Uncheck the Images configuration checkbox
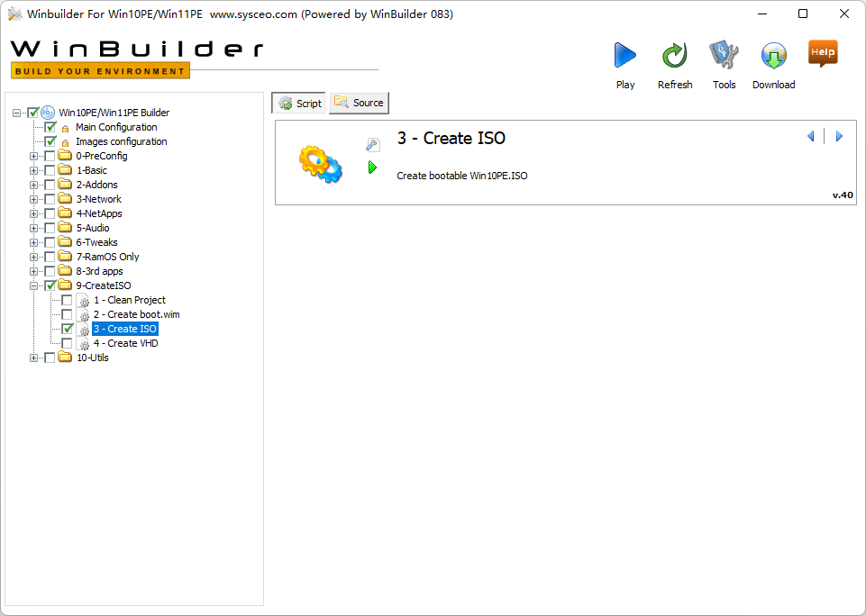 pos(50,141)
